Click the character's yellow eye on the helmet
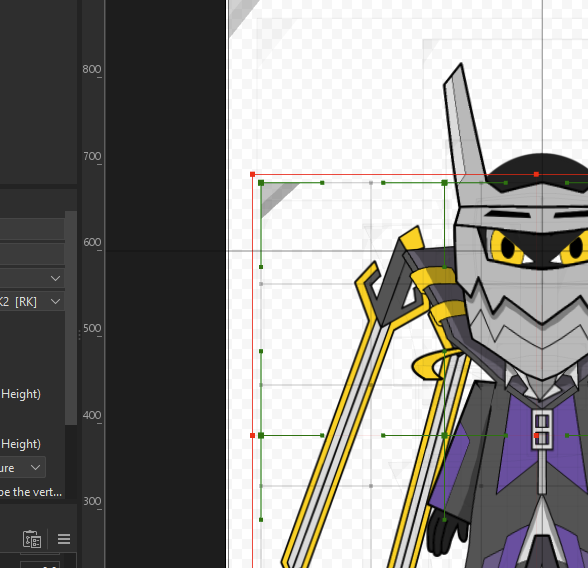The width and height of the screenshot is (588, 568). (x=506, y=247)
